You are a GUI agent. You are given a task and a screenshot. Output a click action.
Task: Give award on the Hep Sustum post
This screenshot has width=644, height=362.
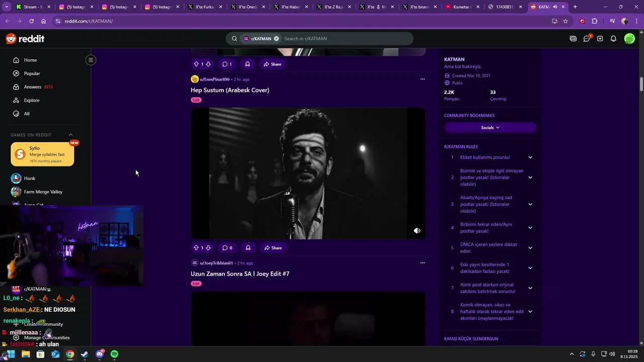pos(248,248)
